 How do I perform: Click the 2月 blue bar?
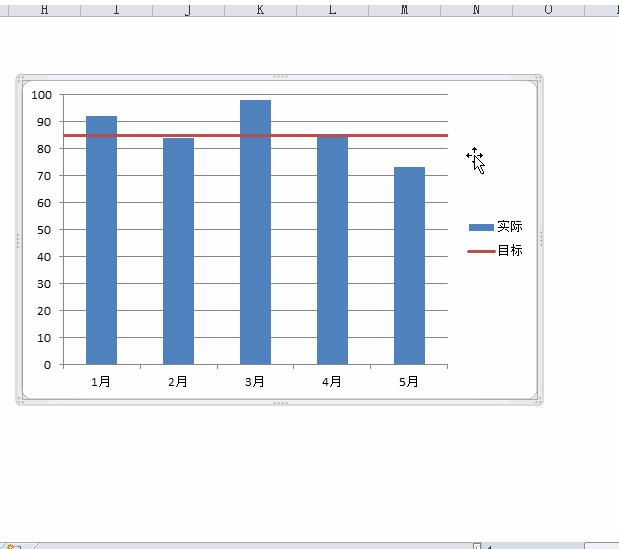(178, 251)
